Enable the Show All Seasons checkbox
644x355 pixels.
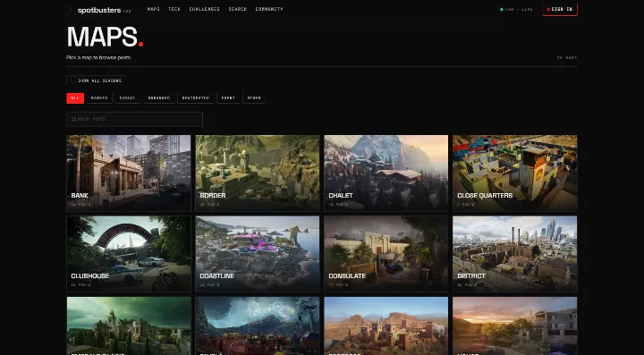point(72,80)
